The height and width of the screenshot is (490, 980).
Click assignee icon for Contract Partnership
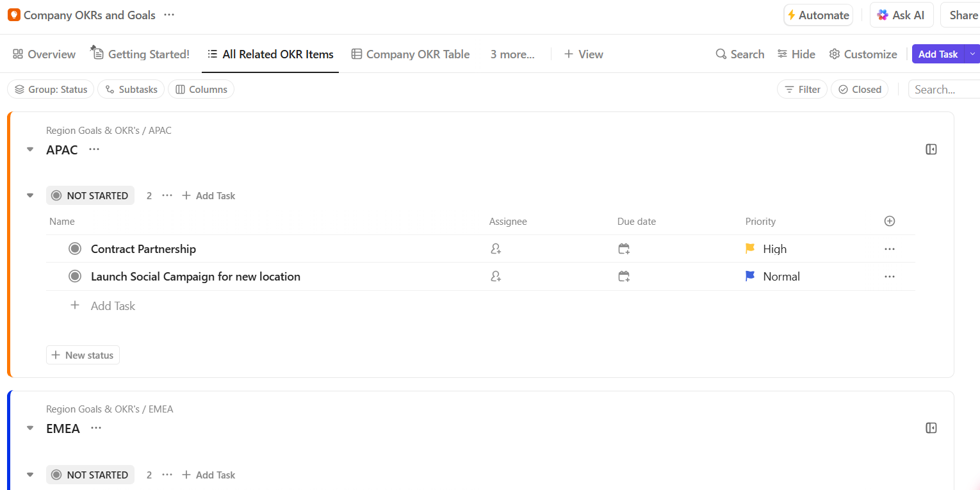tap(496, 249)
